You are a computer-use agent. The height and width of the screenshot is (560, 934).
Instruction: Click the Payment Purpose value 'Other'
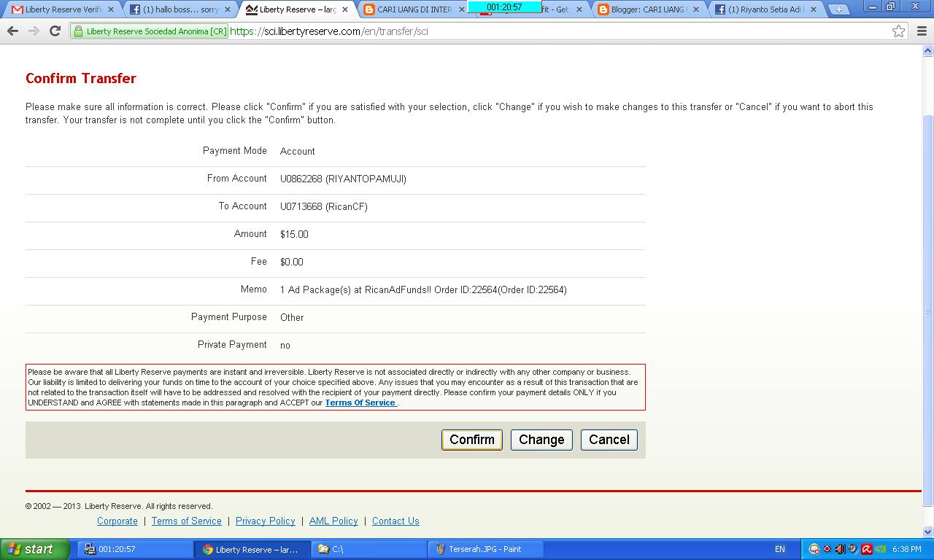pyautogui.click(x=292, y=317)
